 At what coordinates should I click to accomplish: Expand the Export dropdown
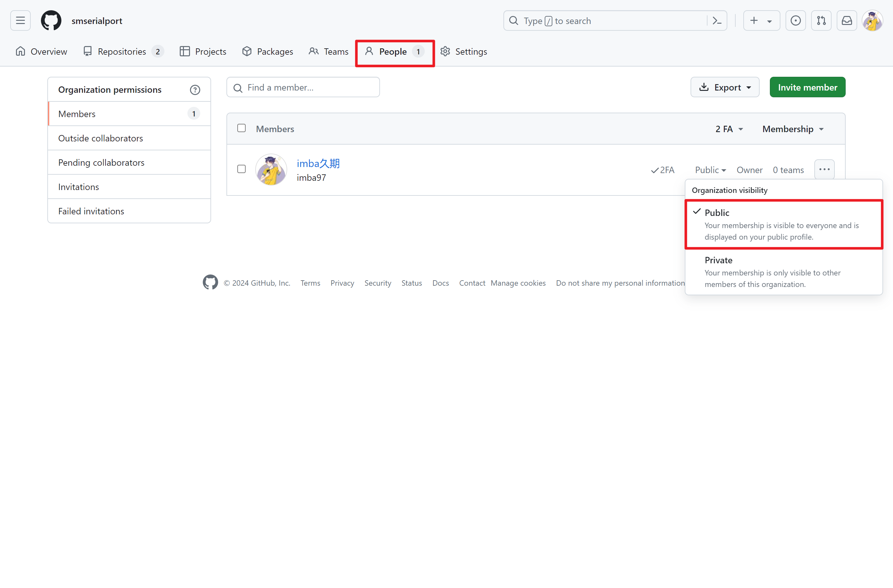click(724, 87)
